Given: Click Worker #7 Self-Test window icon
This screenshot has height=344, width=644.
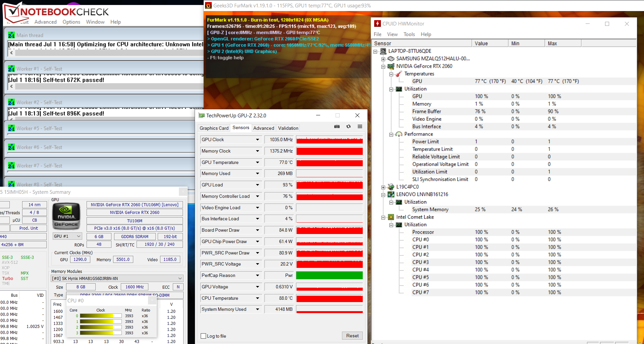Looking at the screenshot, I should 11,166.
